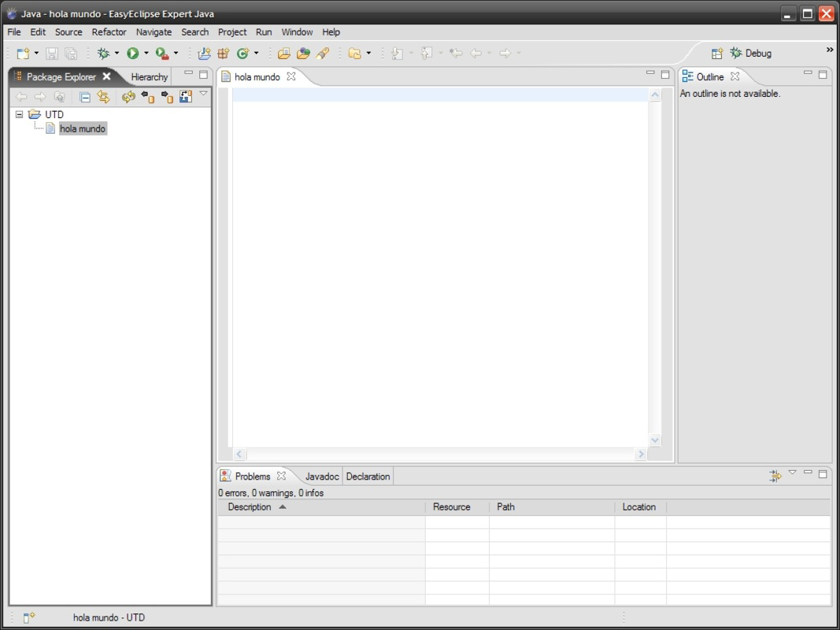Click the Save toolbar icon
The width and height of the screenshot is (840, 630).
tap(50, 53)
